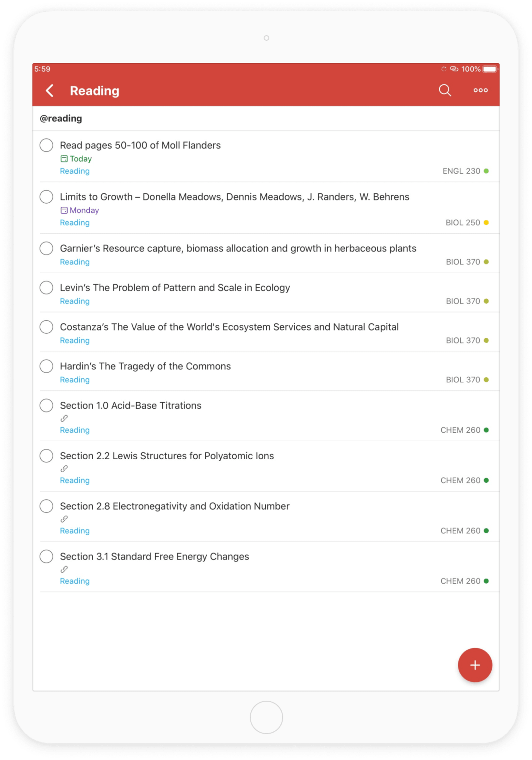Tap the Reading label under Garnier's task
Viewport: 532px width, 760px height.
pyautogui.click(x=75, y=262)
